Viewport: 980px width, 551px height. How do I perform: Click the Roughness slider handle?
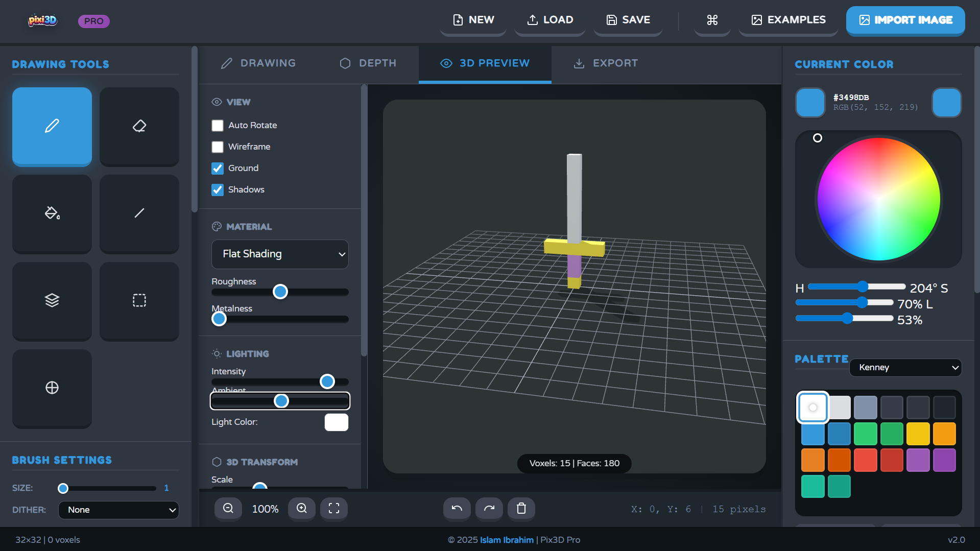pos(280,292)
